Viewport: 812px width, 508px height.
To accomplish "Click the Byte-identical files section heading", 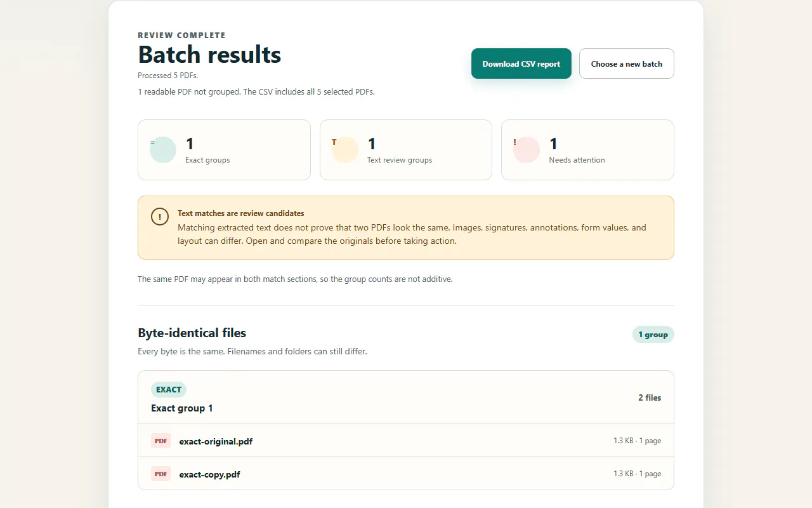I will [192, 333].
